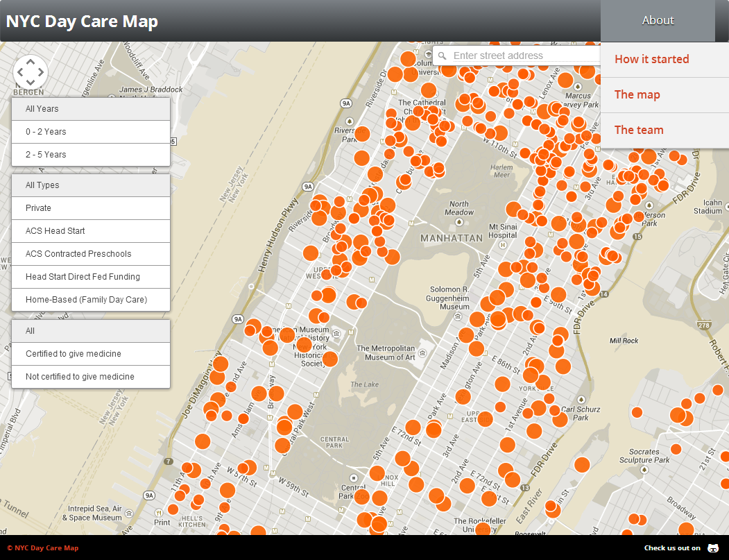This screenshot has height=560, width=729.
Task: Click the Socrates Sculpture Park icon
Action: point(644,470)
